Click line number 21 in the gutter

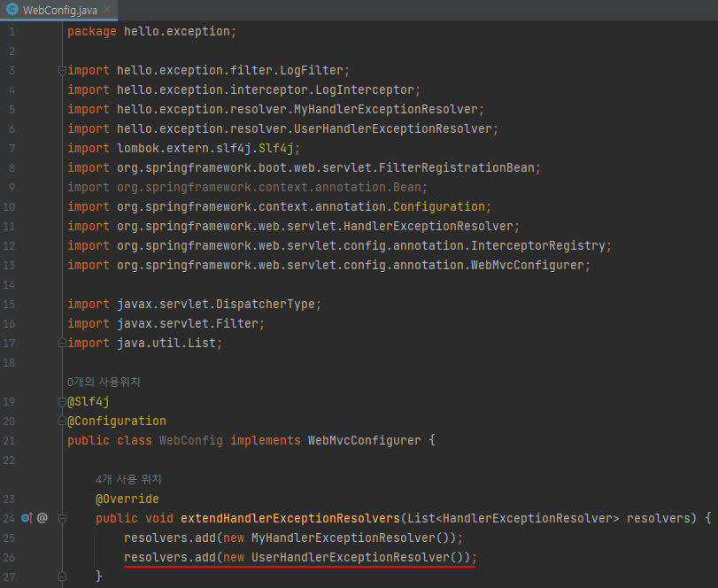[9, 440]
